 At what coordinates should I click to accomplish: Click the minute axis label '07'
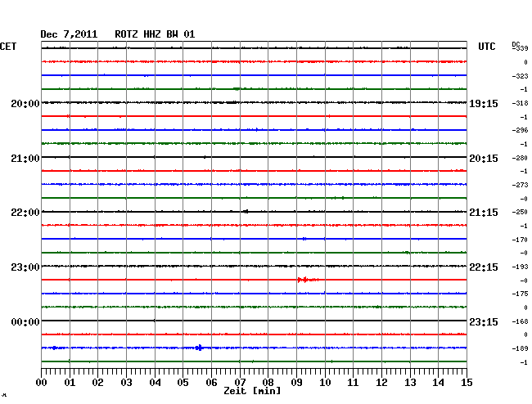pyautogui.click(x=240, y=383)
